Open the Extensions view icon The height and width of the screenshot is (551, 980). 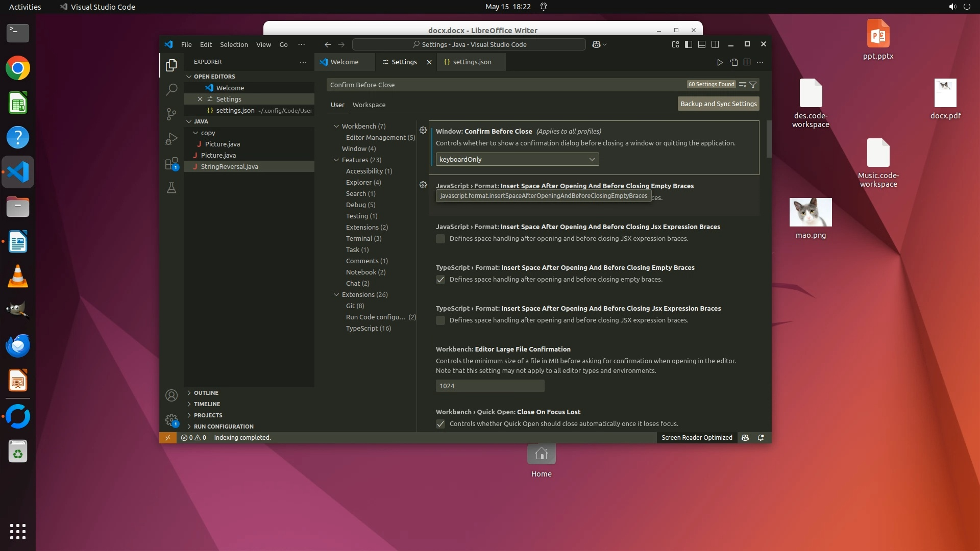click(x=171, y=164)
